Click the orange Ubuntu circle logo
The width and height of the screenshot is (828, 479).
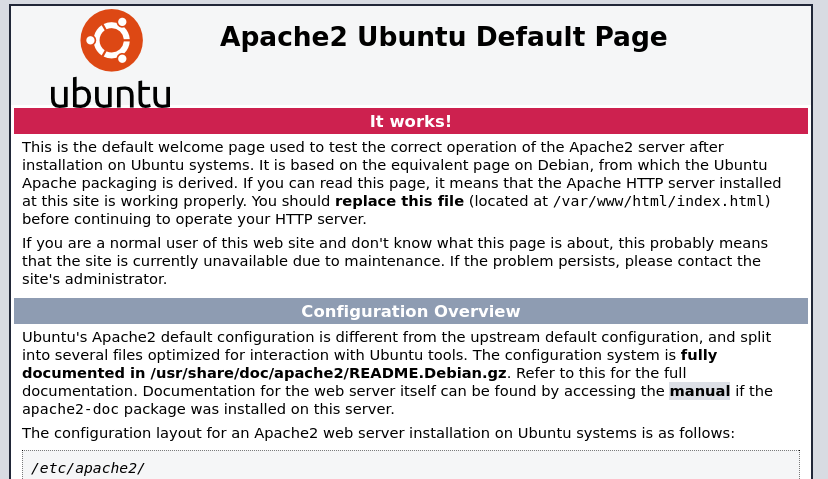(x=111, y=40)
